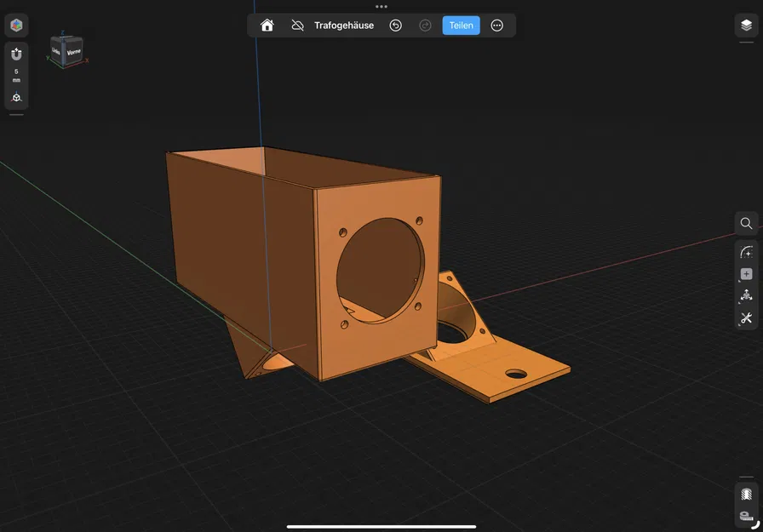Open the Add tools plus icon
Screen dimensions: 763x532
(x=746, y=274)
